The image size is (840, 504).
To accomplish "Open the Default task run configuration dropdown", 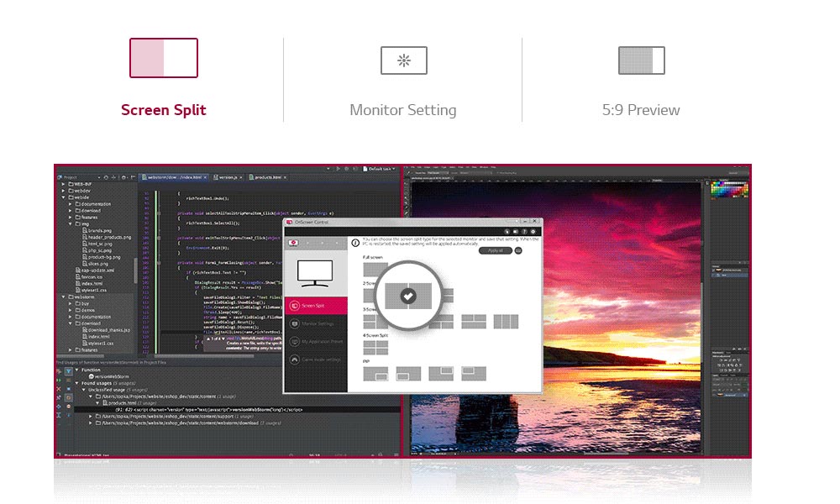I will point(380,169).
